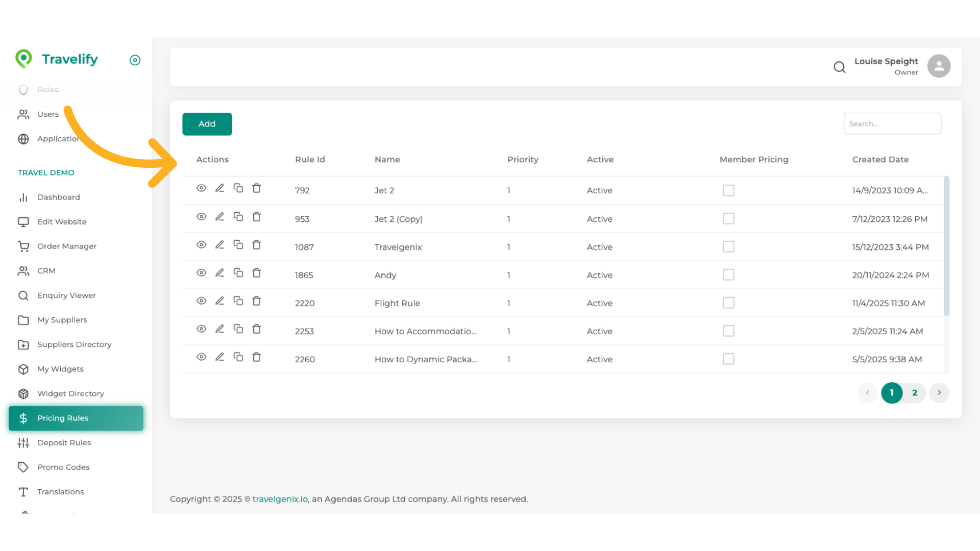Check Member Pricing for Jet 2

[728, 190]
